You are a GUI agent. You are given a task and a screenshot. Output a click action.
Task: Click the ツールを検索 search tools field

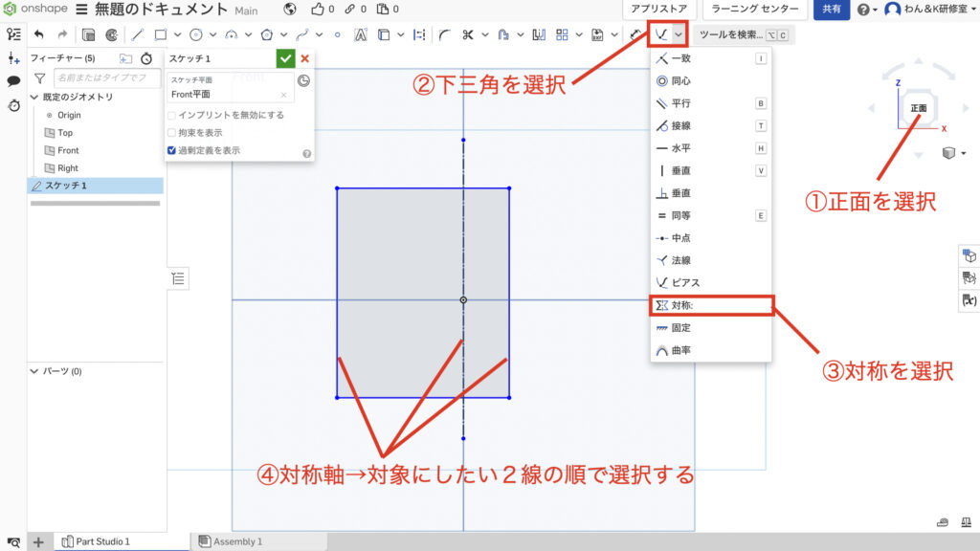tap(743, 35)
